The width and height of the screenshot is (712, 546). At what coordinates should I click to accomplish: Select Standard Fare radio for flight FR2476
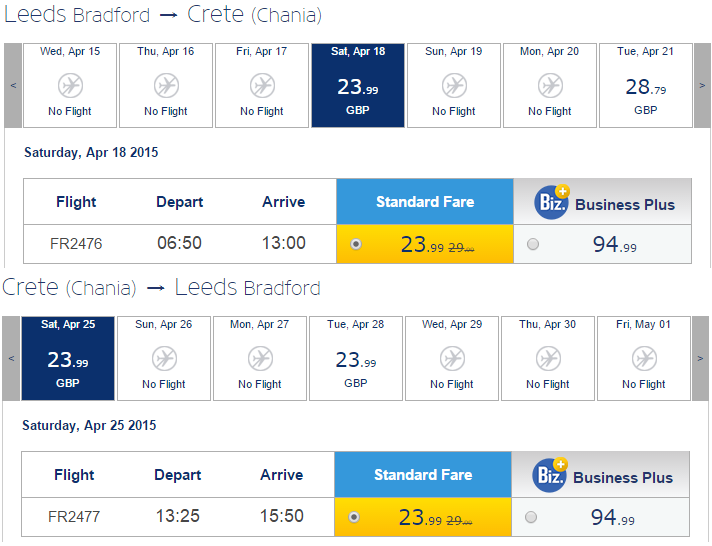pyautogui.click(x=356, y=244)
